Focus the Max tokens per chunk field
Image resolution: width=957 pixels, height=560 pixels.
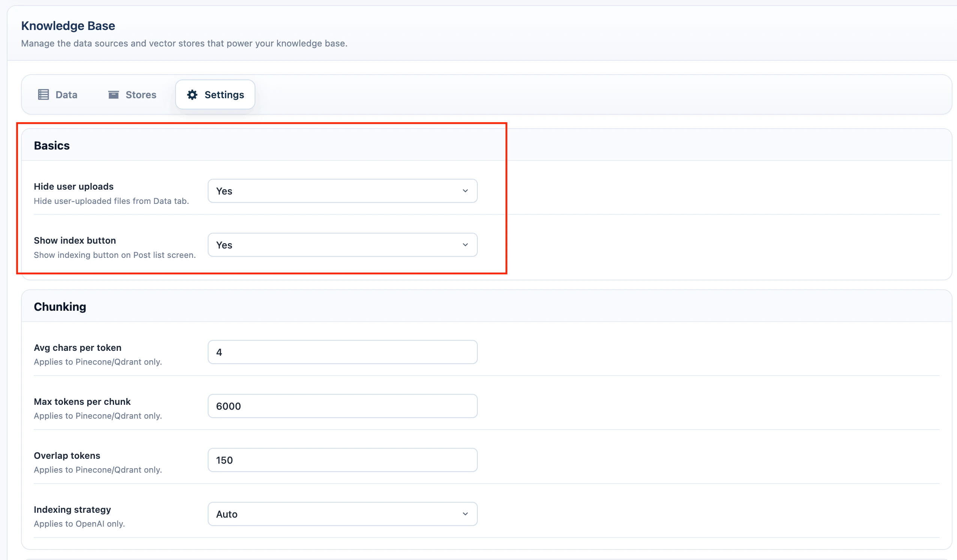coord(342,406)
